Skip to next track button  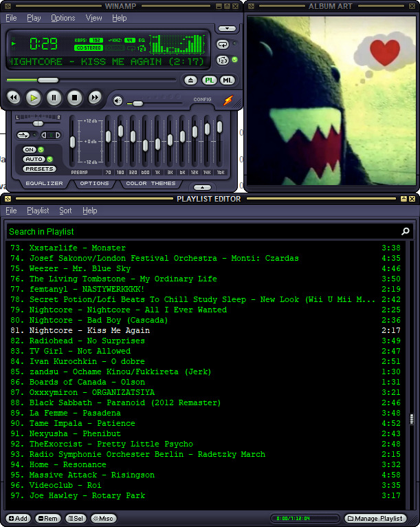pos(95,98)
